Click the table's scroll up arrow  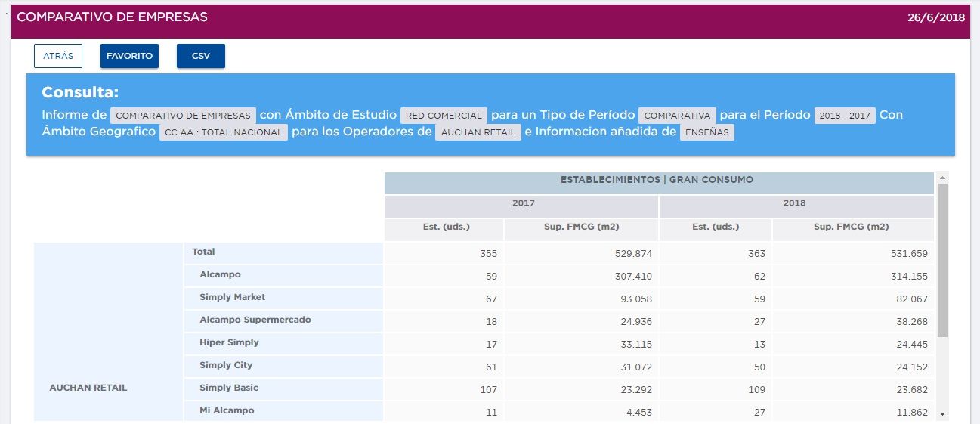(x=942, y=177)
